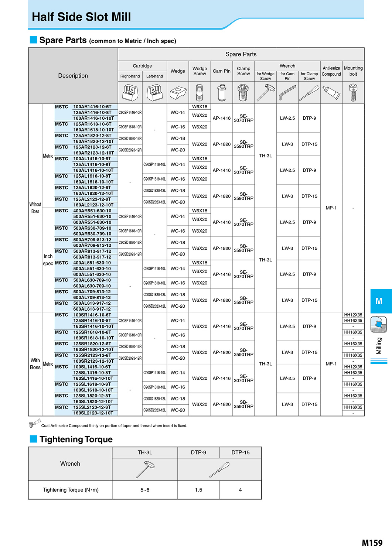Screen dimensions: 392x554
Task: Select the mounting bolt illustration
Action: point(353,92)
